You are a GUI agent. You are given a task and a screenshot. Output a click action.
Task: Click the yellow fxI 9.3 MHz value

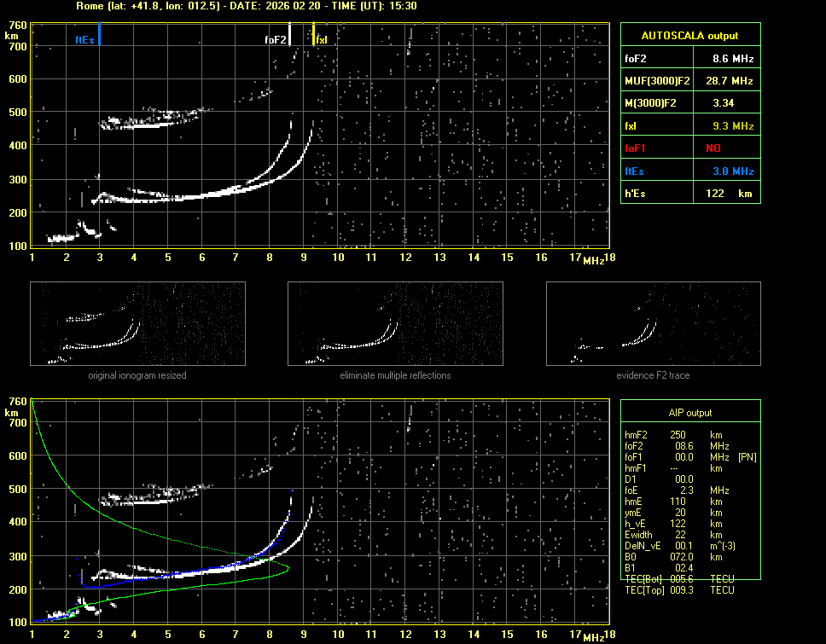coord(732,126)
